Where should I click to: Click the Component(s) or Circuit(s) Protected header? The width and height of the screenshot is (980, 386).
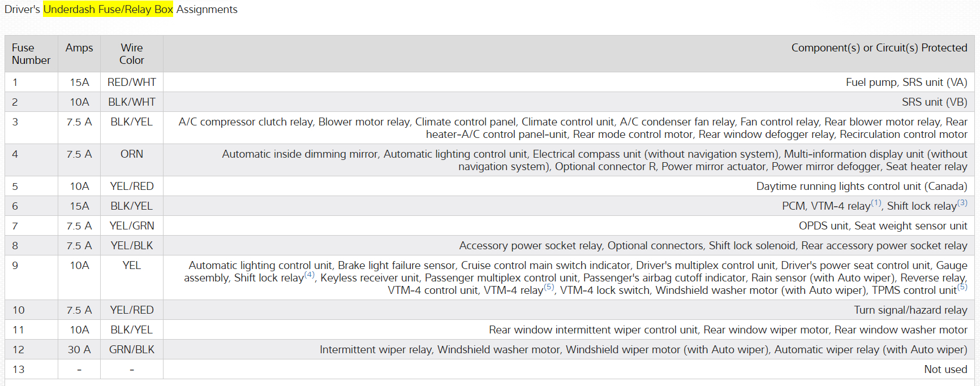pyautogui.click(x=879, y=48)
